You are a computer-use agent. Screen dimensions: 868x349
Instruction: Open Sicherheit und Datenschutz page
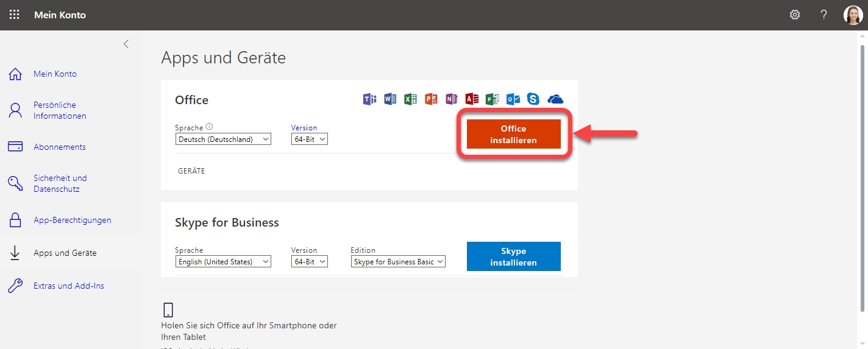[x=60, y=183]
